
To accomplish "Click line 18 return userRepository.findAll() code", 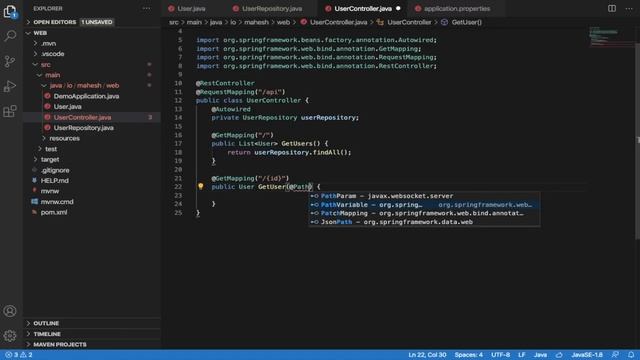I will [x=289, y=152].
